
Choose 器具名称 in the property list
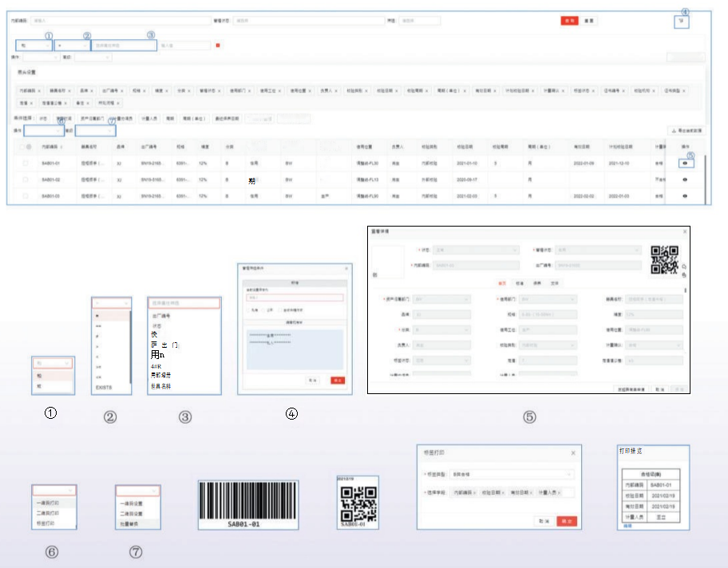[161, 386]
